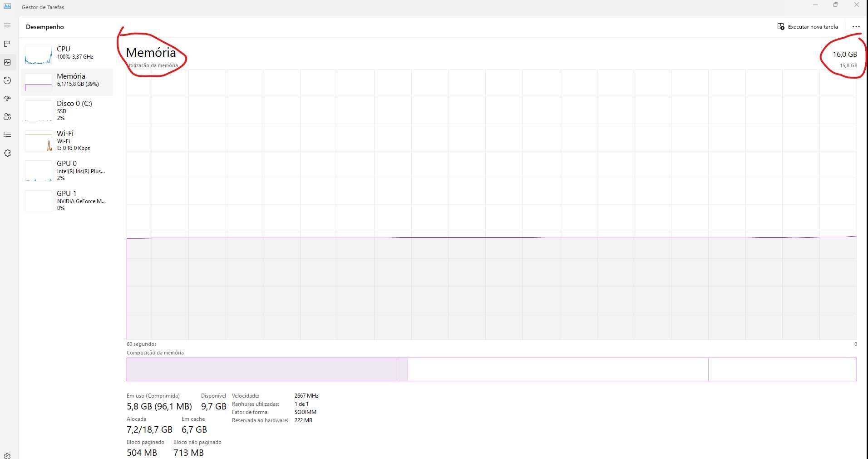Click the memory composition bar in-use segment

point(262,369)
